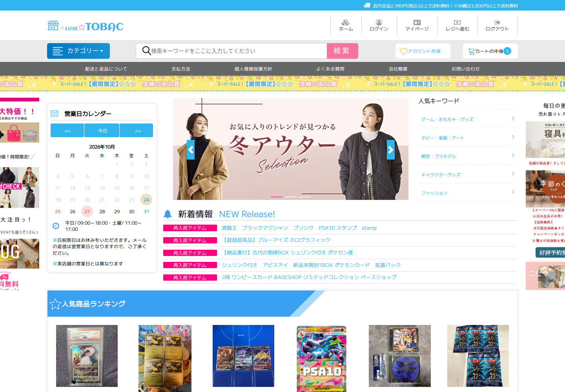Click the bell icon next to 新着情報

[168, 214]
